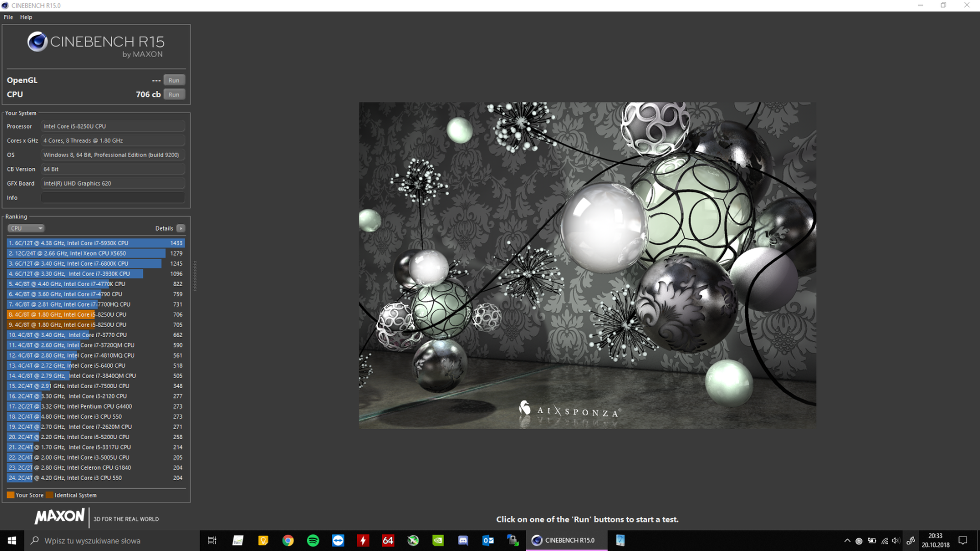Select ranking row 14 Core i7-3840QM
The height and width of the screenshot is (551, 980).
[96, 375]
